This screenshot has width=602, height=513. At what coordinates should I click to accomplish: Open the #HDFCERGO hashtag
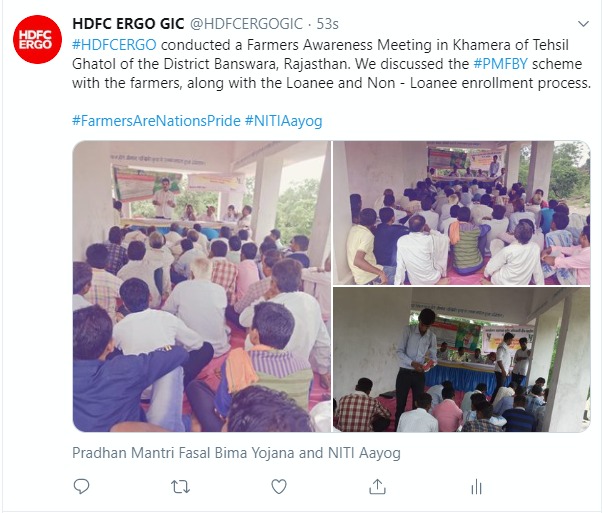114,45
